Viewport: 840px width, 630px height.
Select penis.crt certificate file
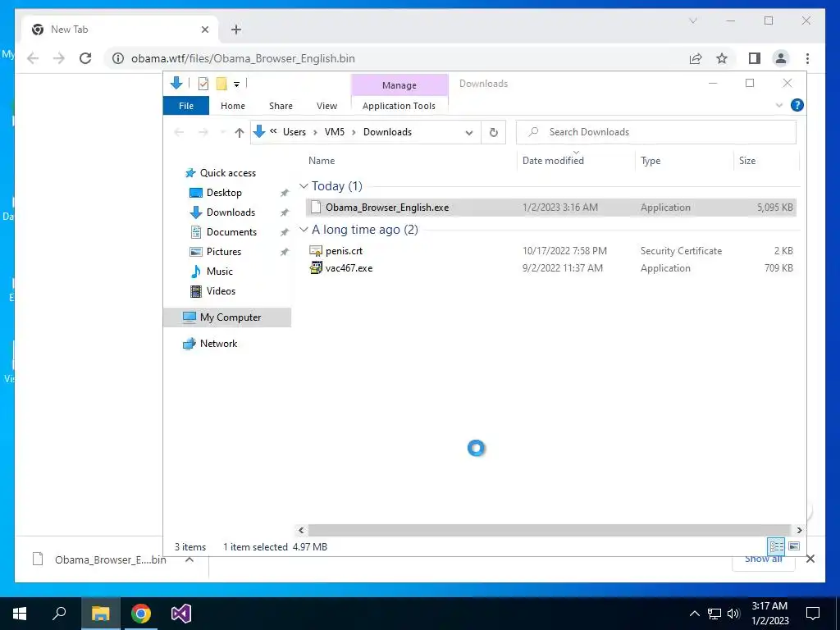pos(550,251)
